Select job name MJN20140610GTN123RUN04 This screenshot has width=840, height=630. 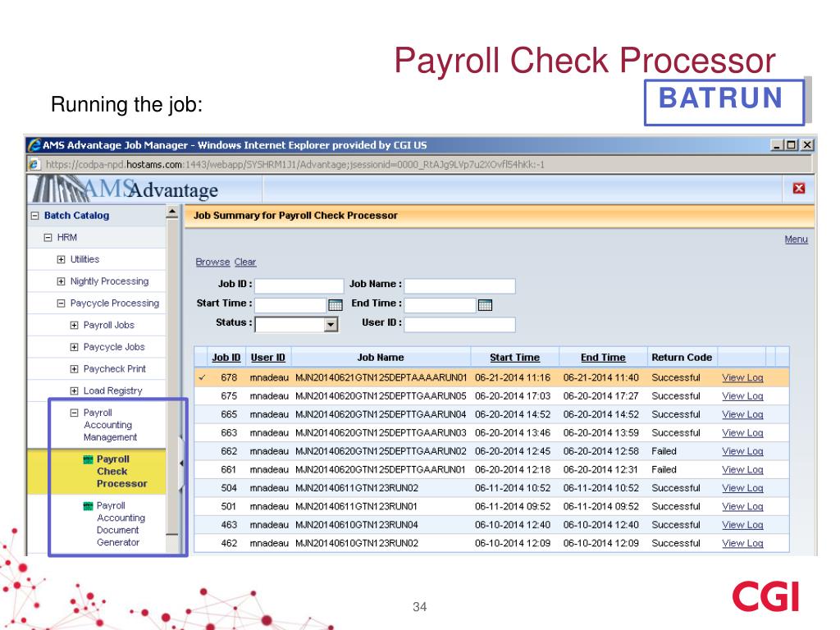click(x=357, y=524)
